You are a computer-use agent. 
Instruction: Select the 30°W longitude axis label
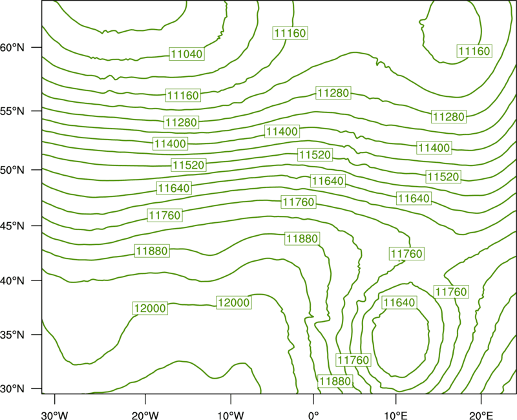pos(55,415)
